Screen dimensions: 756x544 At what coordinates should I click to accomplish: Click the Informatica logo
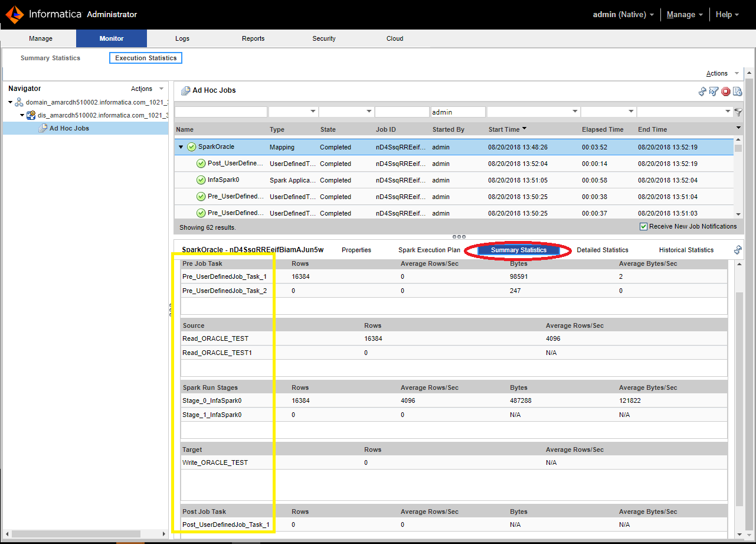coord(14,14)
